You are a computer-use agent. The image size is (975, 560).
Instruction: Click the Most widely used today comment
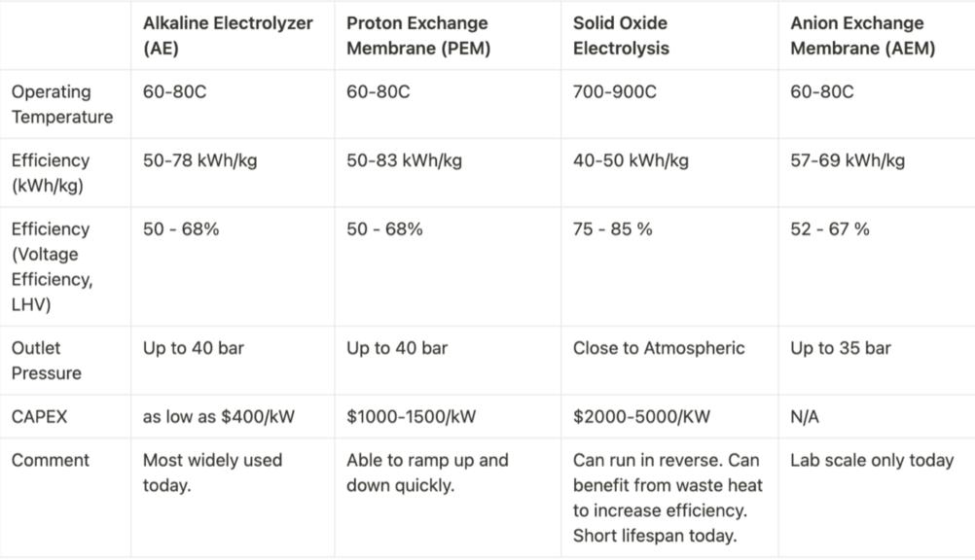(212, 472)
